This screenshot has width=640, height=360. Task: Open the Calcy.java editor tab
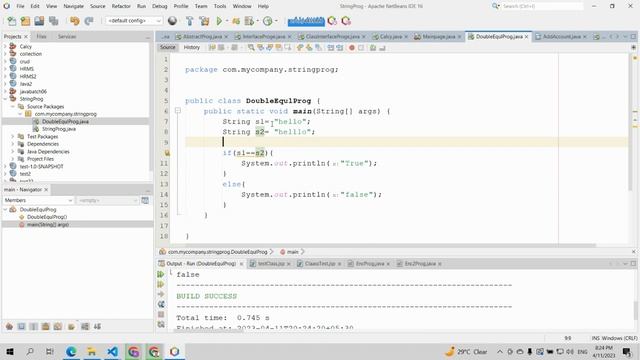point(390,37)
